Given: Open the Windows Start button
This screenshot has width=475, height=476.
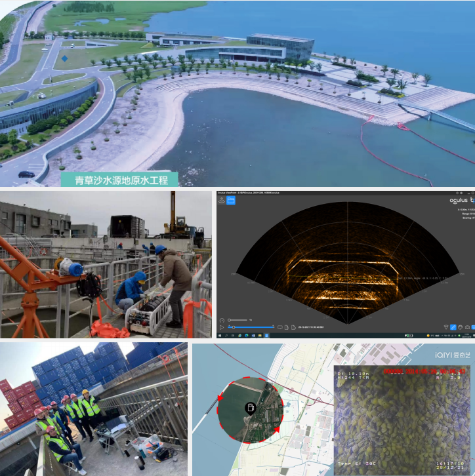Looking at the screenshot, I should [x=220, y=335].
